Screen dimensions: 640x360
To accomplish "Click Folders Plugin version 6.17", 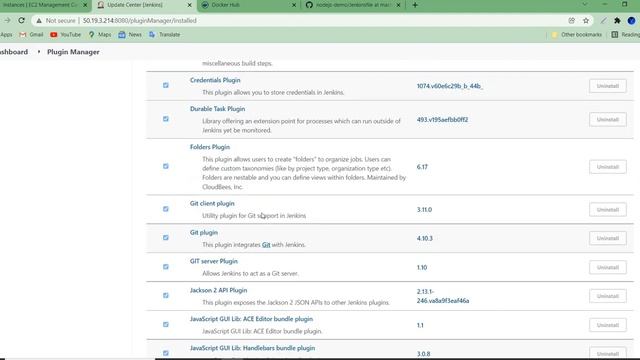I will click(x=422, y=167).
